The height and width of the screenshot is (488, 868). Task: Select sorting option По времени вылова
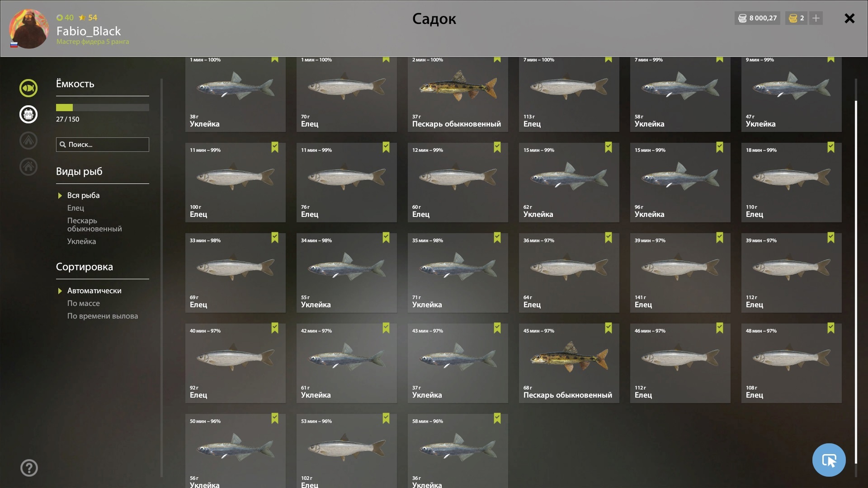(x=103, y=316)
